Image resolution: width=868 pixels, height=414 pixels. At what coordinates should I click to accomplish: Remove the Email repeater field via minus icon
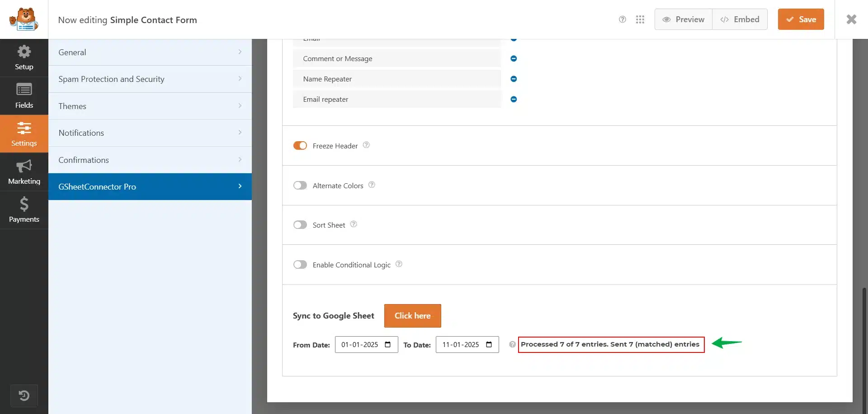(514, 99)
